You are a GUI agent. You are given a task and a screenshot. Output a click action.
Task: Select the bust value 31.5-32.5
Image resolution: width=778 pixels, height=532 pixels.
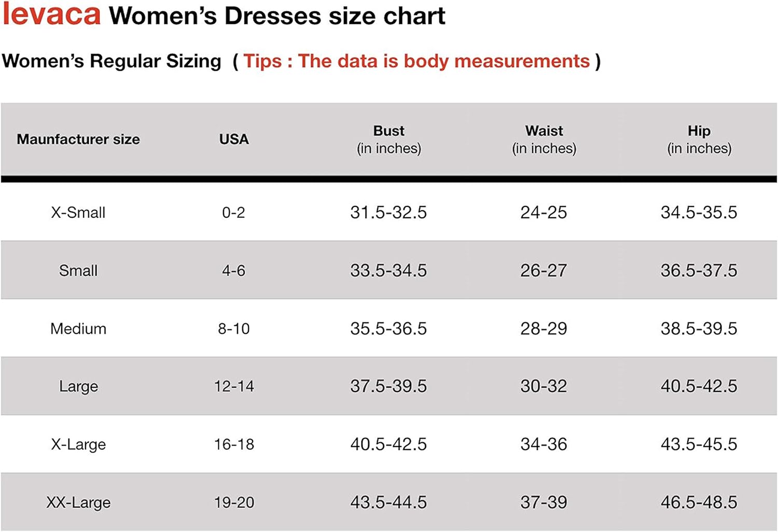pos(388,213)
